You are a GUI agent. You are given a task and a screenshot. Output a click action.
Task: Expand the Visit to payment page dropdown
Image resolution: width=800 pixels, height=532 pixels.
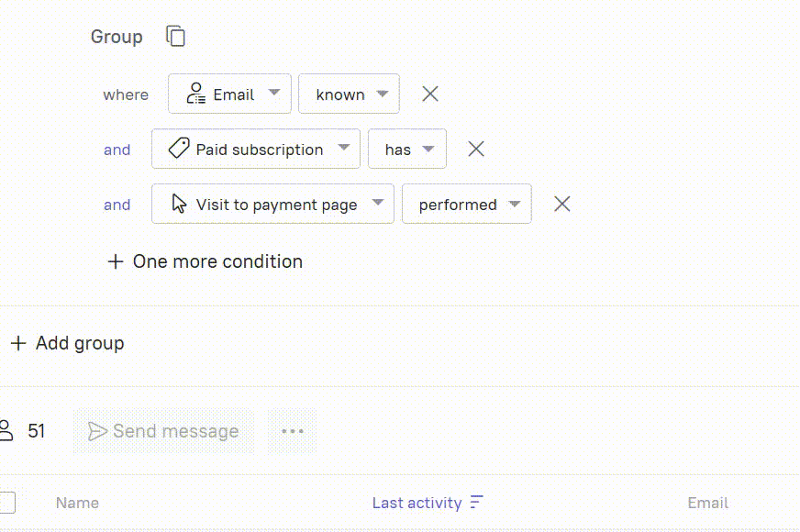point(273,204)
